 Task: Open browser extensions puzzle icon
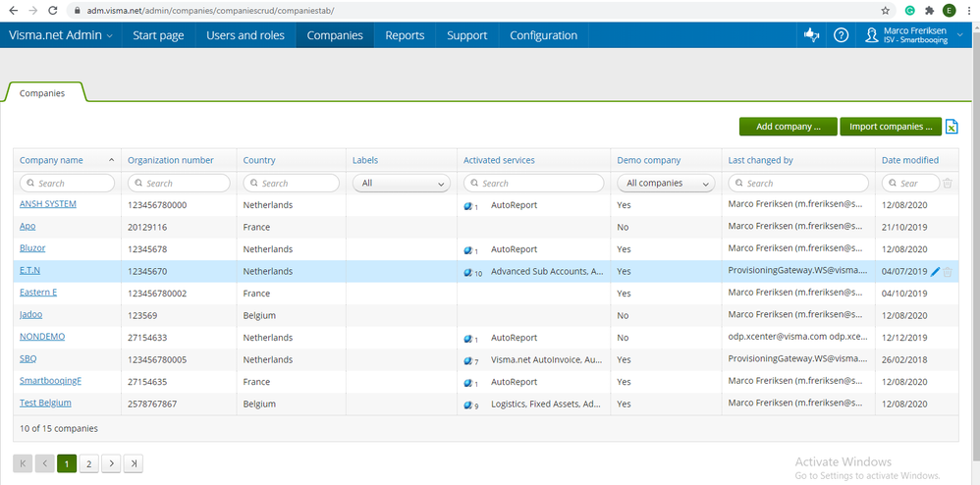(x=929, y=11)
